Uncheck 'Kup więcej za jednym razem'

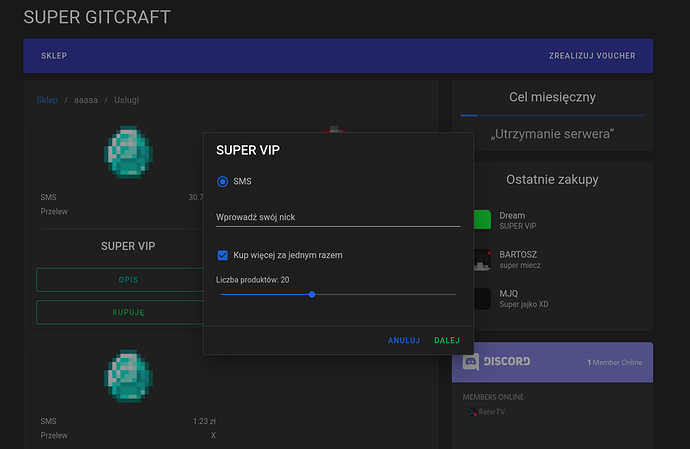coord(223,255)
